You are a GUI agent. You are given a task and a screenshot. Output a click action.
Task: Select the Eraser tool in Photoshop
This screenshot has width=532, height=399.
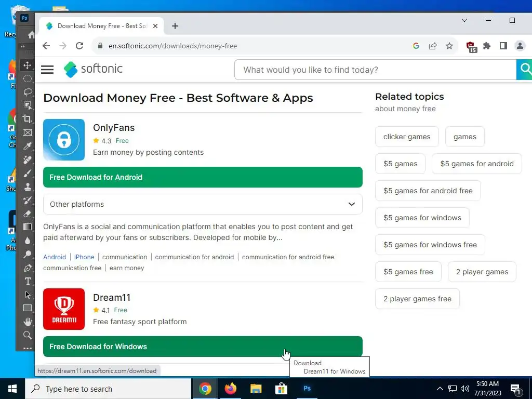coord(28,214)
